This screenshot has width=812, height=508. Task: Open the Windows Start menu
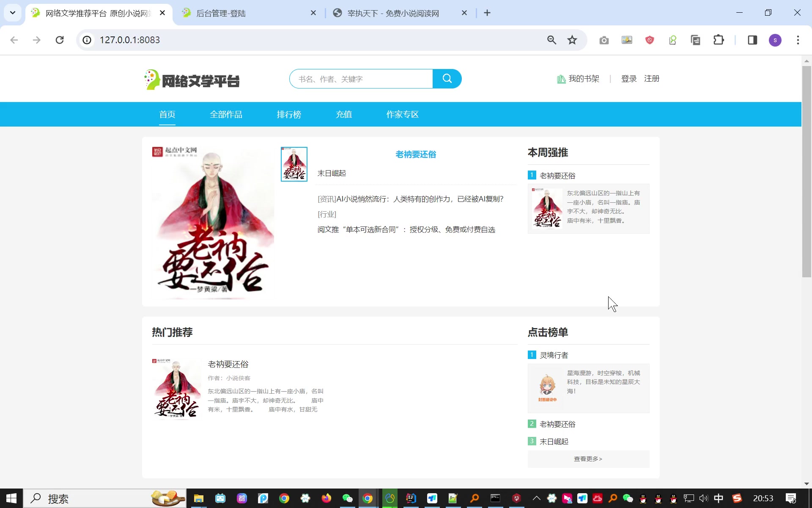11,498
